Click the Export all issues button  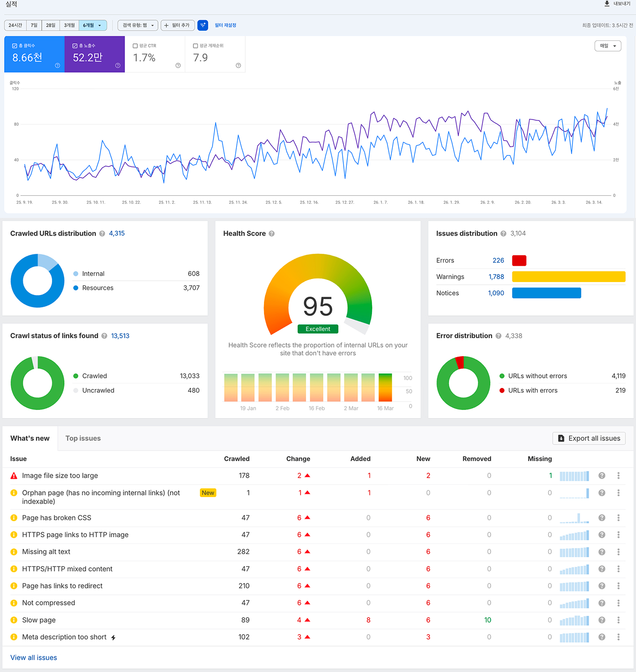589,438
